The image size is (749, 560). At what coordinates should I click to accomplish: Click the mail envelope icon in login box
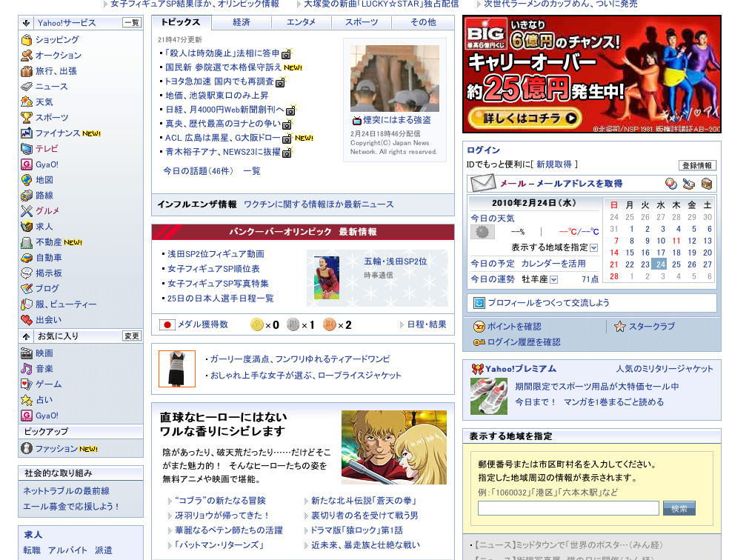pyautogui.click(x=483, y=183)
